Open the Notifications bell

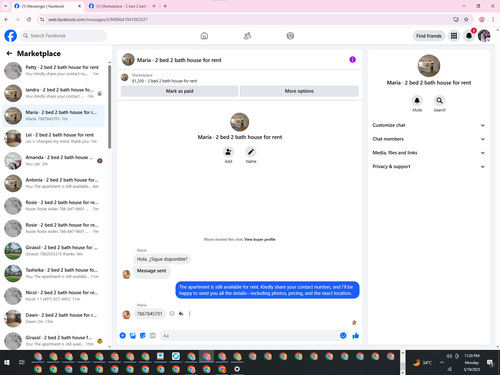click(x=469, y=36)
